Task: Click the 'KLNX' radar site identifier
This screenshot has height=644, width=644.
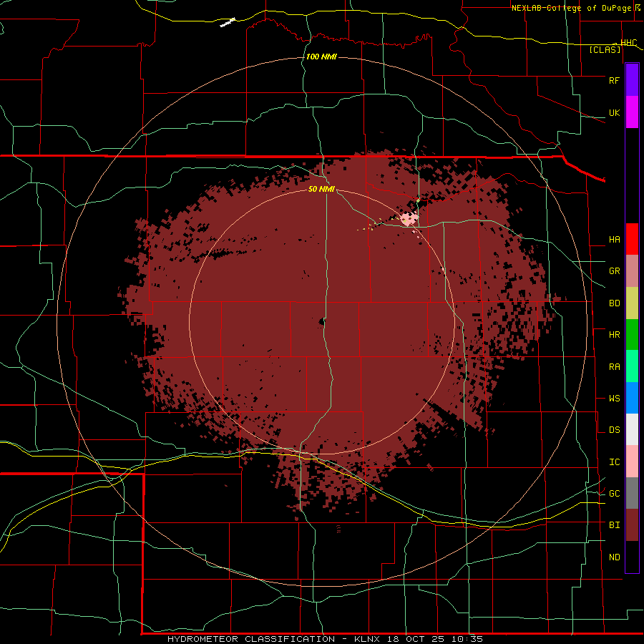Action: click(x=367, y=639)
